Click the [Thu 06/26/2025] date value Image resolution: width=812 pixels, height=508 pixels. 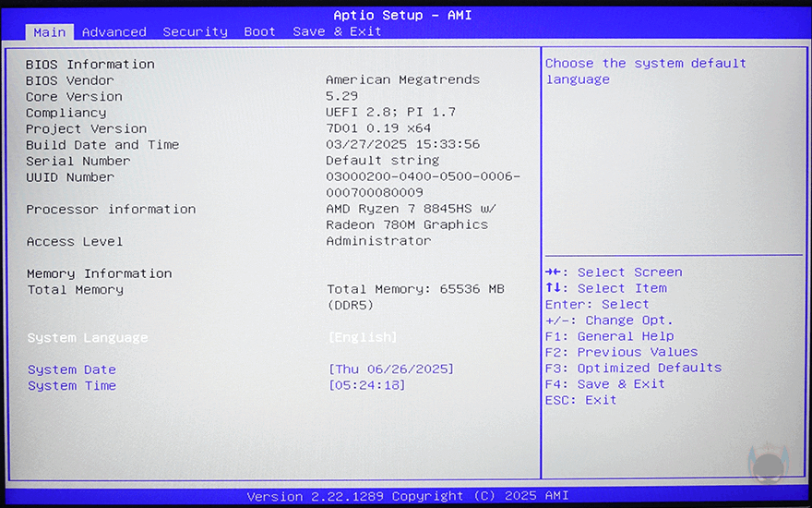391,369
